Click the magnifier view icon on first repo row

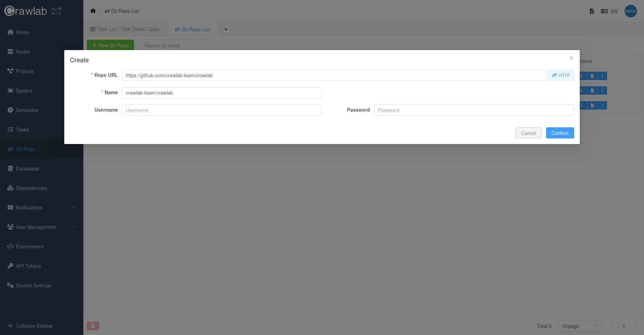581,75
